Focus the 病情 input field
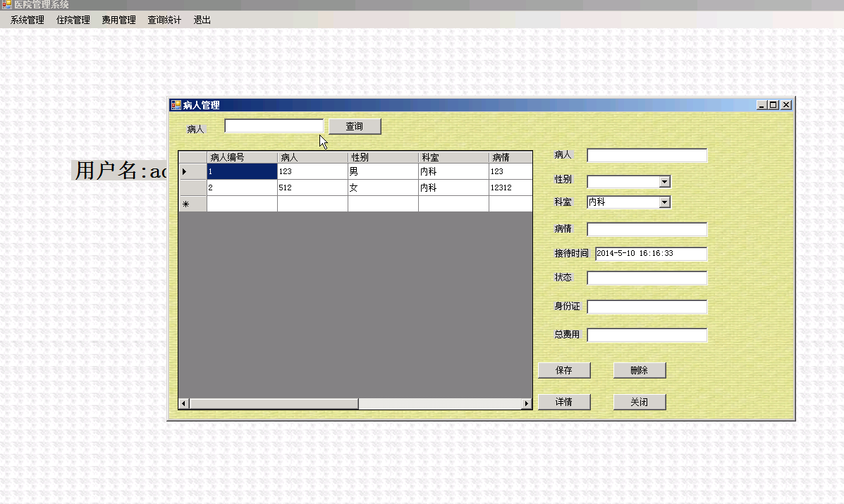Viewport: 844px width, 504px height. [x=647, y=230]
